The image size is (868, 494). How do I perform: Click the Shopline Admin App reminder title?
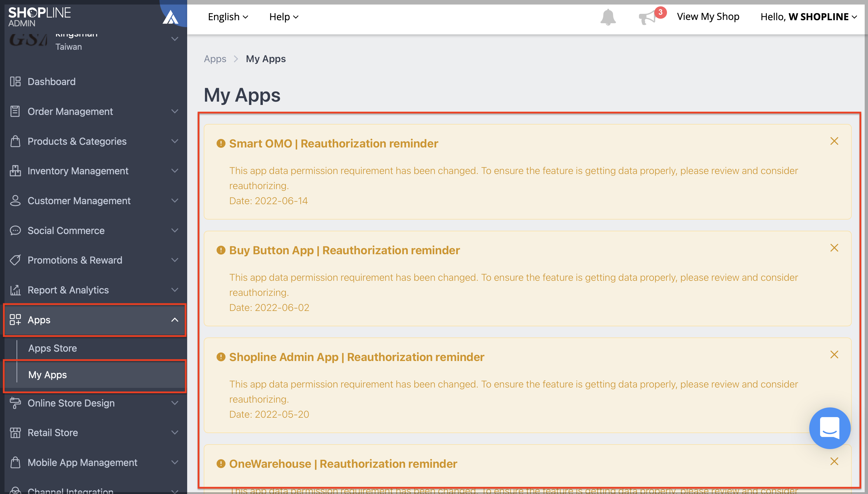(357, 357)
